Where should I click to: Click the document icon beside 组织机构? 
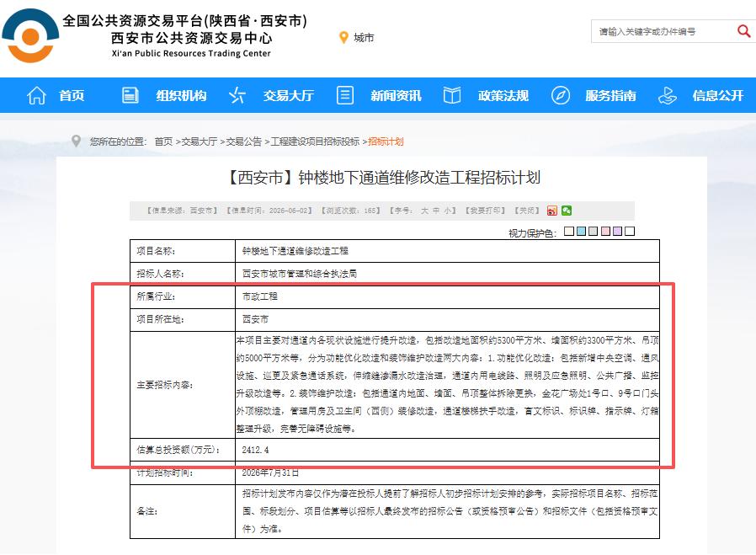pyautogui.click(x=130, y=95)
